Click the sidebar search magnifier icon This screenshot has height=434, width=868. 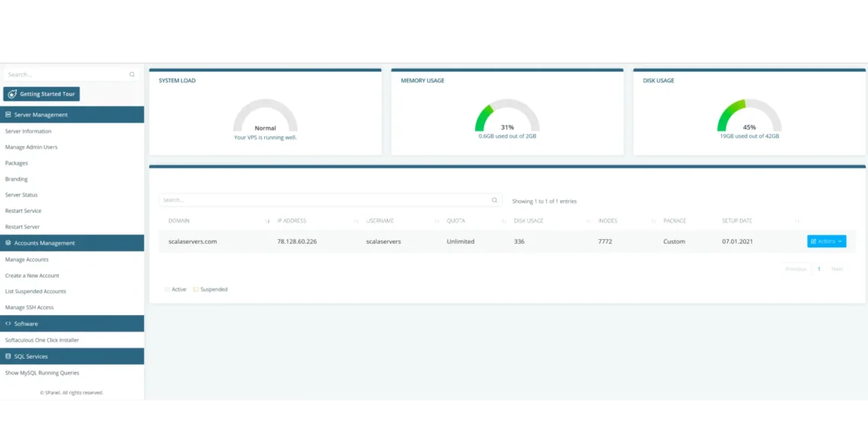[x=132, y=75]
